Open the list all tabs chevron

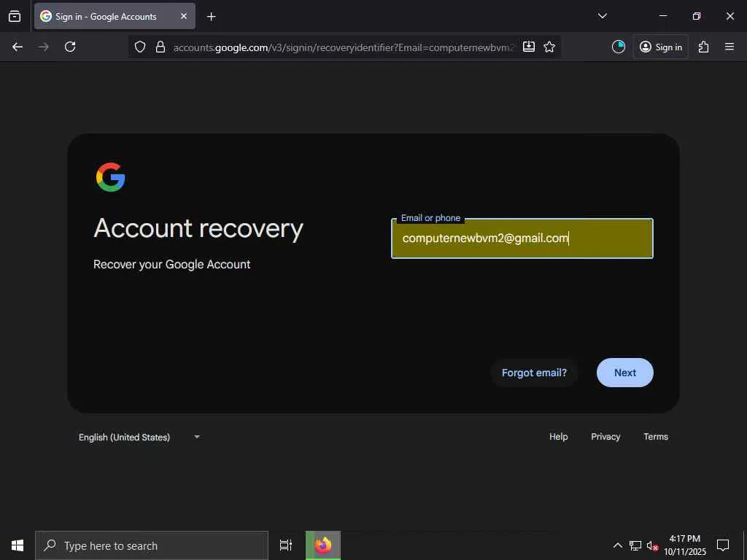pyautogui.click(x=602, y=16)
